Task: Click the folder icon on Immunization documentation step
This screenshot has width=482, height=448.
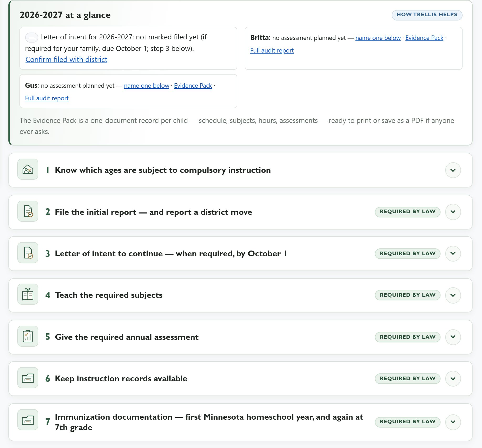Action: tap(28, 420)
